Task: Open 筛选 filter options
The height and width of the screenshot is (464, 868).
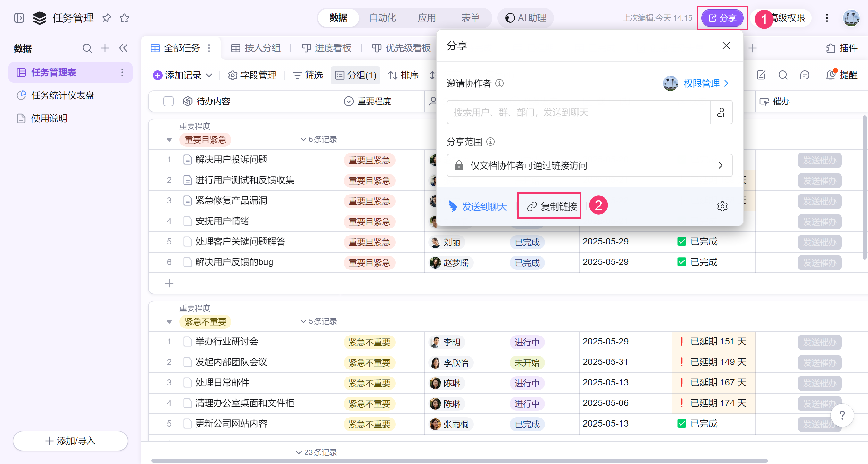Action: [308, 75]
